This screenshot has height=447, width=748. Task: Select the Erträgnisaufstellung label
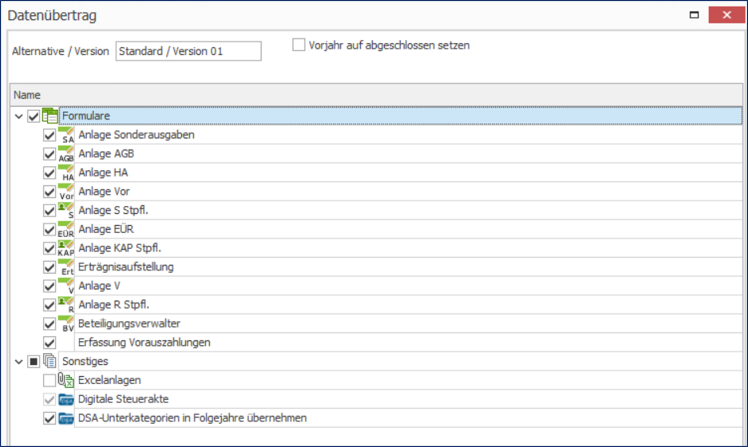tap(126, 267)
